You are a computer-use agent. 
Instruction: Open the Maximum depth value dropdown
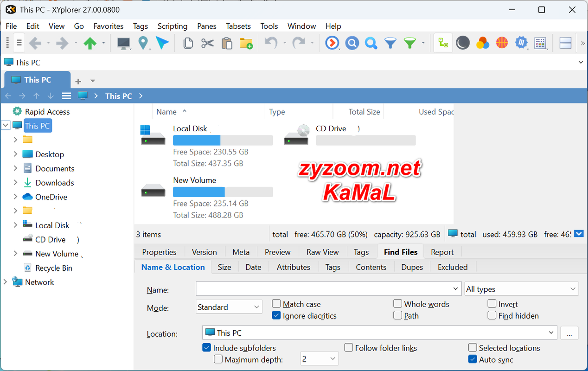(320, 358)
